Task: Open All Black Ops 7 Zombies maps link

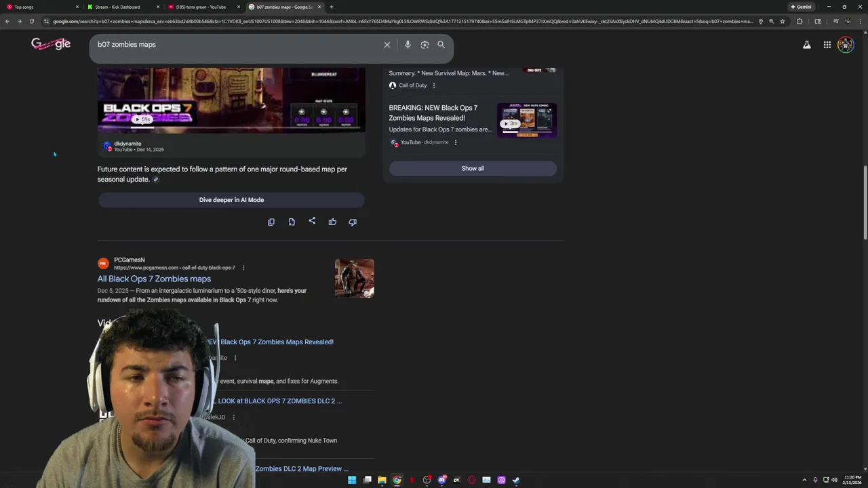Action: pos(154,279)
